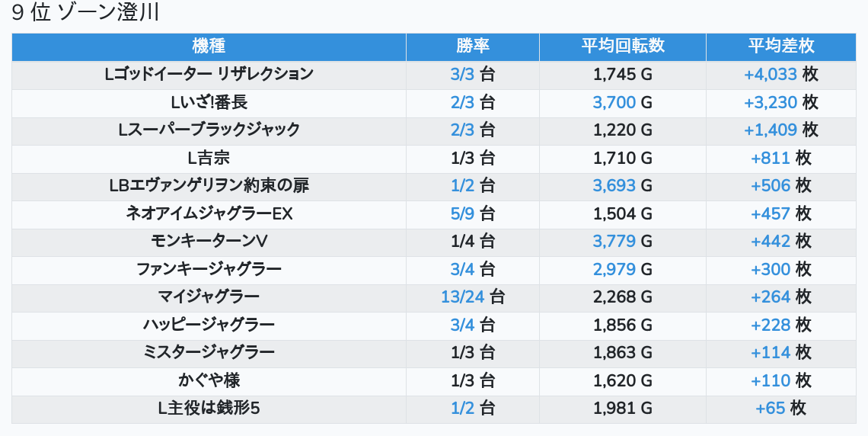This screenshot has height=436, width=868.
Task: Click the 機種 column header
Action: click(x=209, y=46)
